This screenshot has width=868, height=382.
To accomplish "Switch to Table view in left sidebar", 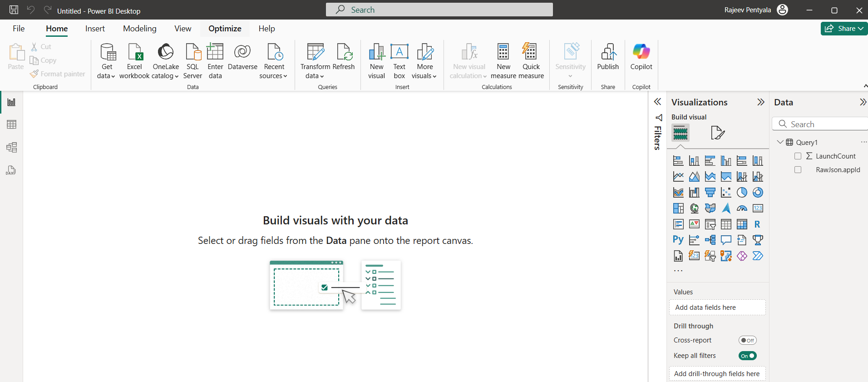I will click(x=11, y=124).
